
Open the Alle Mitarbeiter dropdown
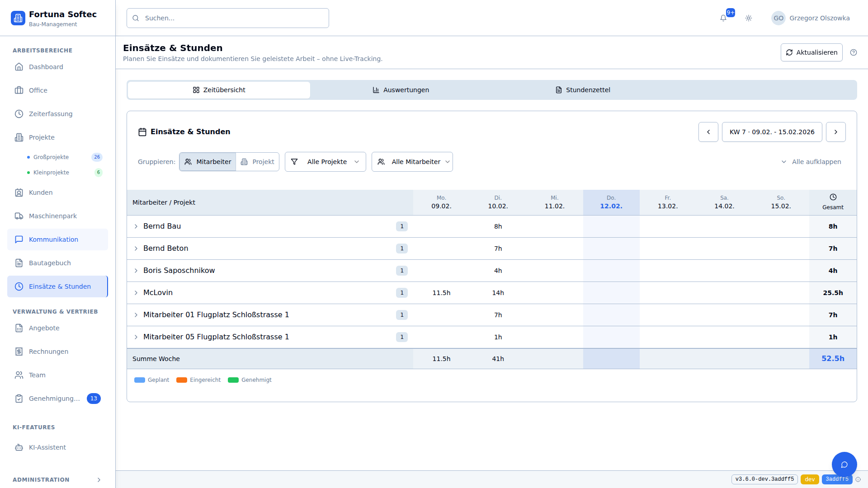point(412,162)
